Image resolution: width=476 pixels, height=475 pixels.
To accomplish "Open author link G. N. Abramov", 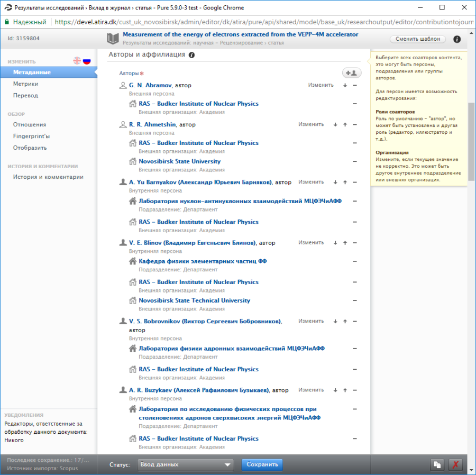I will (151, 85).
